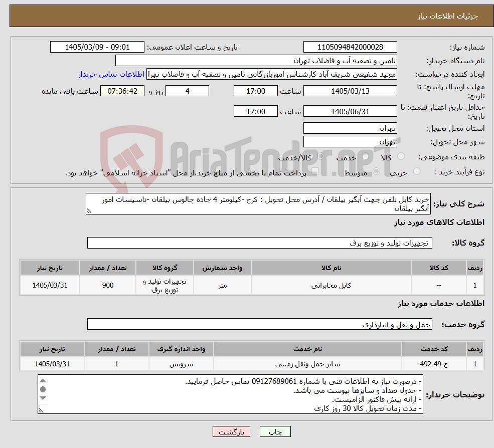The height and width of the screenshot is (448, 494).
Task: Click the goods group field تجهیزات تولید و توزیع برق
Action: pos(260,243)
